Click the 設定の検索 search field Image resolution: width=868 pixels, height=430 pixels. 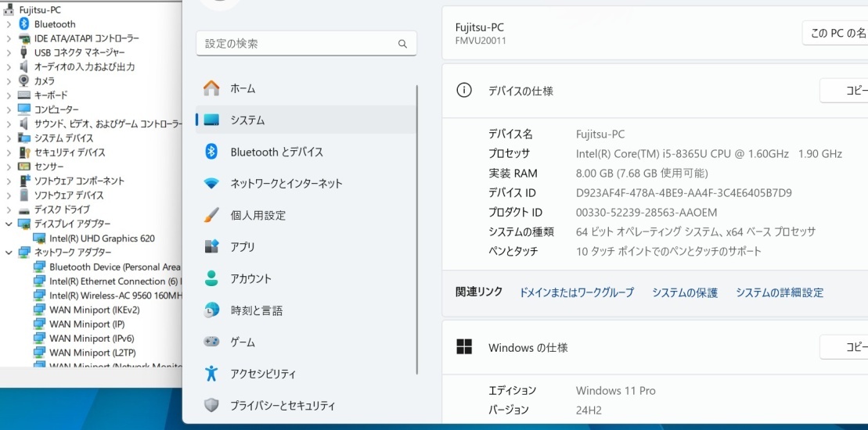[x=306, y=44]
